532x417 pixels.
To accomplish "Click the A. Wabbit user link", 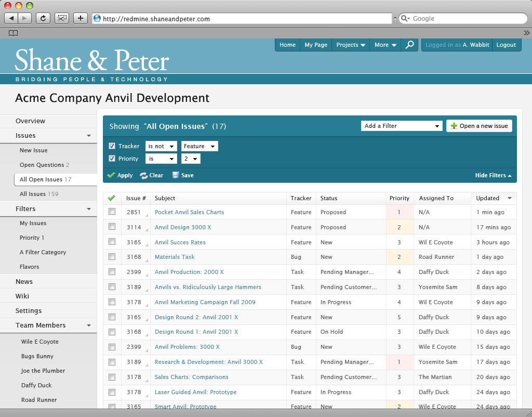I will pos(476,45).
